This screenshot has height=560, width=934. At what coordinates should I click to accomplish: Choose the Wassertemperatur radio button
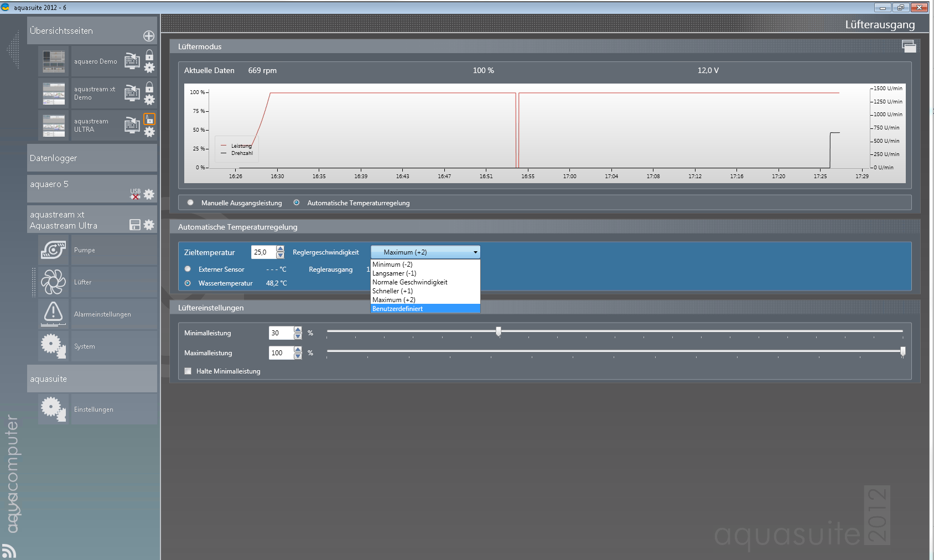[188, 283]
